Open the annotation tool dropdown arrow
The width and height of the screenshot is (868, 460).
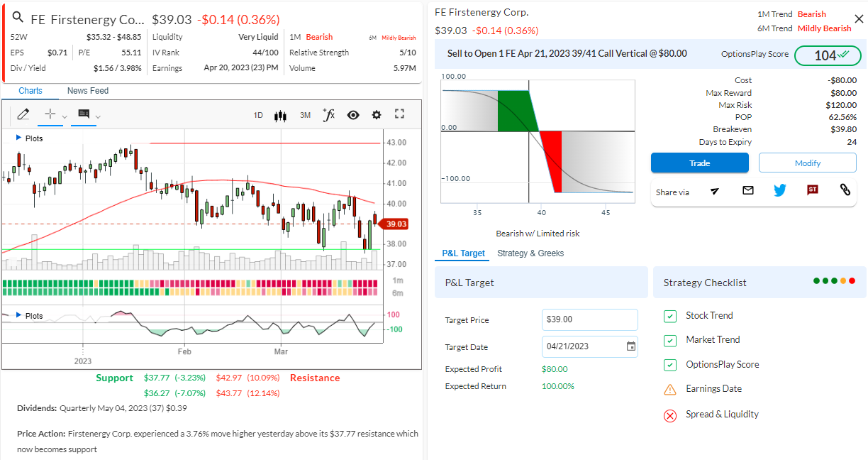click(x=98, y=117)
